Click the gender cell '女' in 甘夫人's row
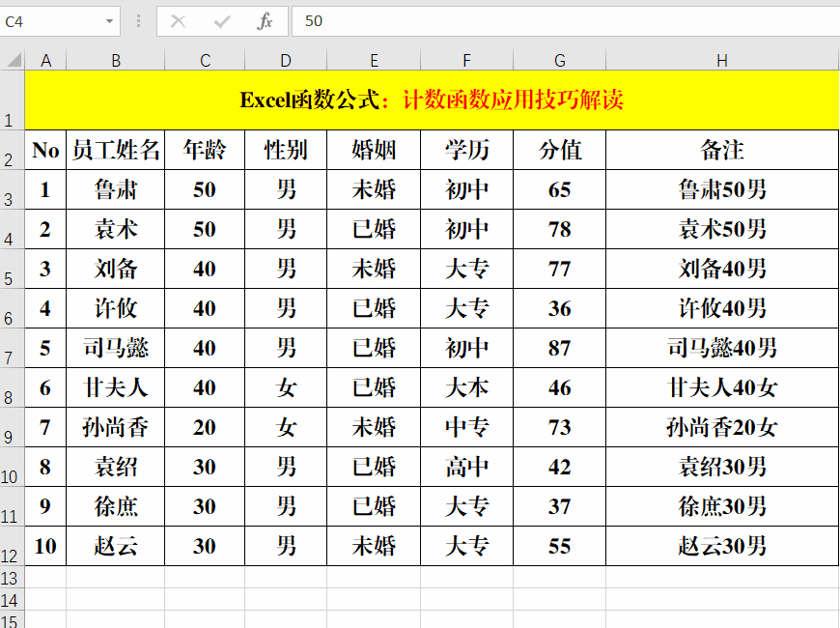The image size is (840, 628). [286, 387]
